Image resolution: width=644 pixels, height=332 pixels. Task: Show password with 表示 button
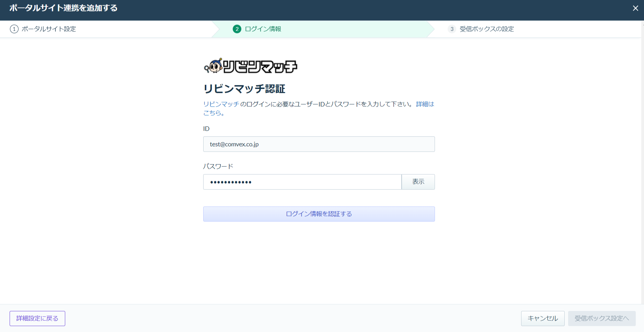pyautogui.click(x=418, y=182)
